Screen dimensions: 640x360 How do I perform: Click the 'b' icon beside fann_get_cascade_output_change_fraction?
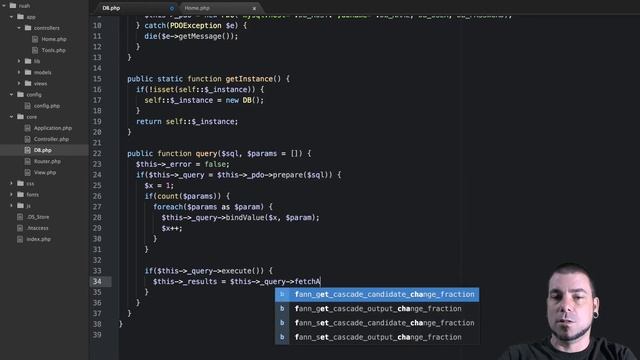point(282,309)
